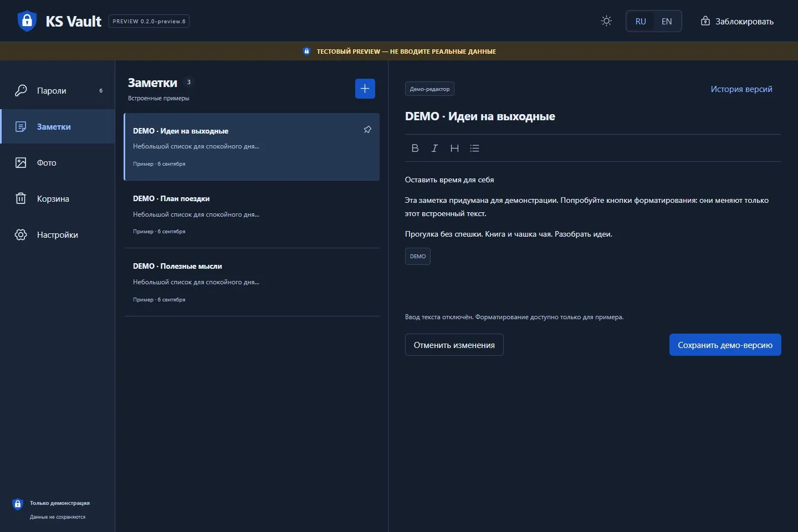798x532 pixels.
Task: Click Сохранить демо-версию
Action: point(725,345)
